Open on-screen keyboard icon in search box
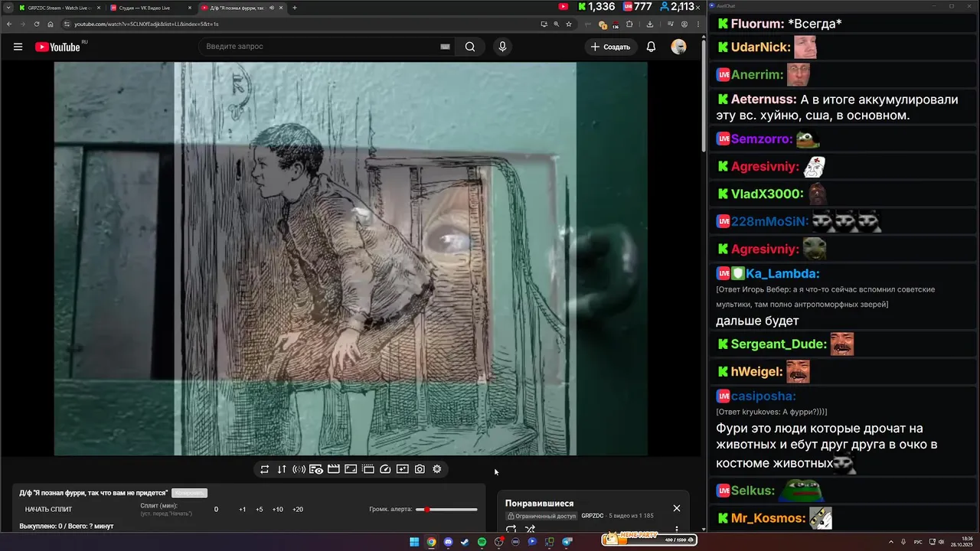The width and height of the screenshot is (980, 551). pos(445,47)
